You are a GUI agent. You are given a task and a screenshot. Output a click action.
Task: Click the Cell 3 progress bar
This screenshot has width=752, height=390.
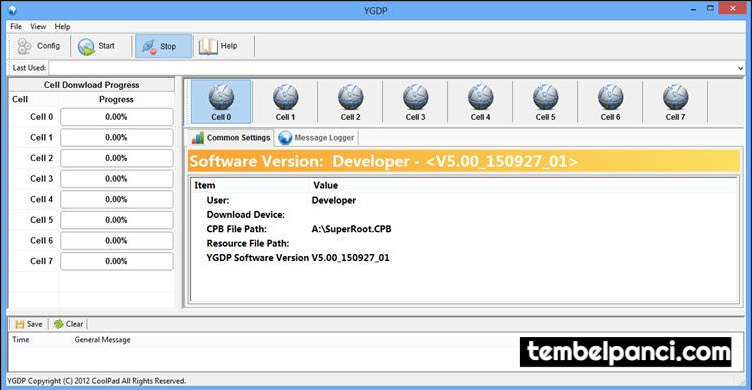[117, 179]
